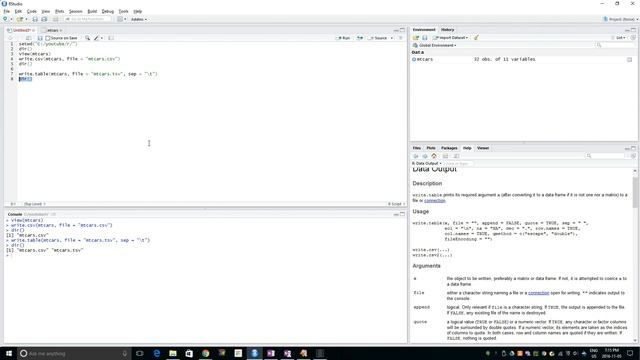
Task: Click the Load workspace icon in Environment
Action: pyautogui.click(x=416, y=38)
